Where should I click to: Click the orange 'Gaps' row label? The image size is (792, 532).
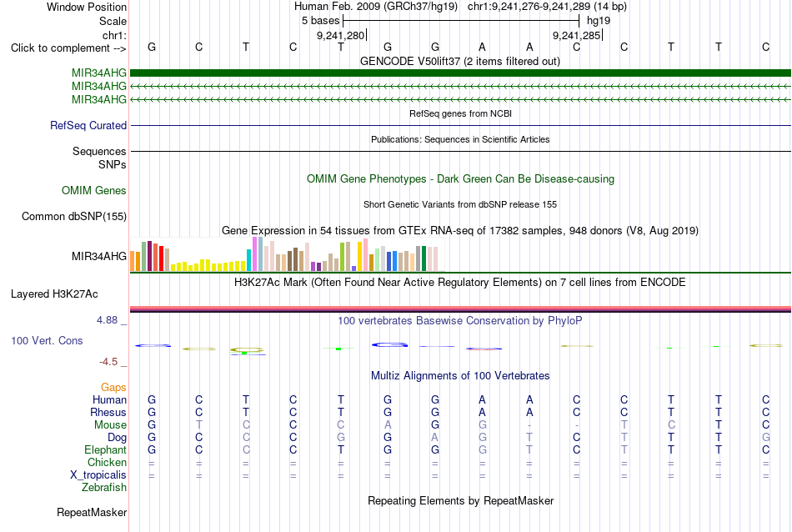tap(113, 388)
